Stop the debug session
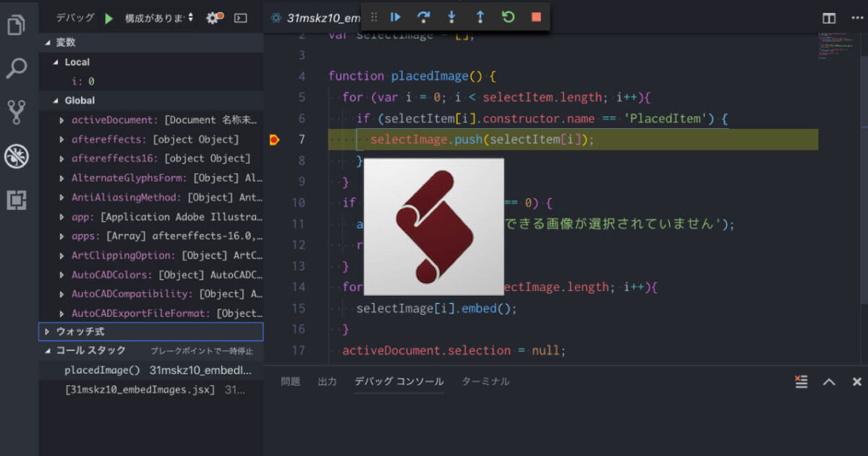Image resolution: width=868 pixels, height=456 pixels. pyautogui.click(x=536, y=17)
